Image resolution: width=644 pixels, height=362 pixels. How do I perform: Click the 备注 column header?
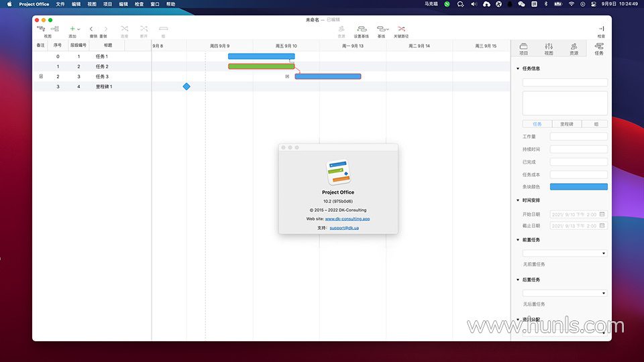(40, 45)
